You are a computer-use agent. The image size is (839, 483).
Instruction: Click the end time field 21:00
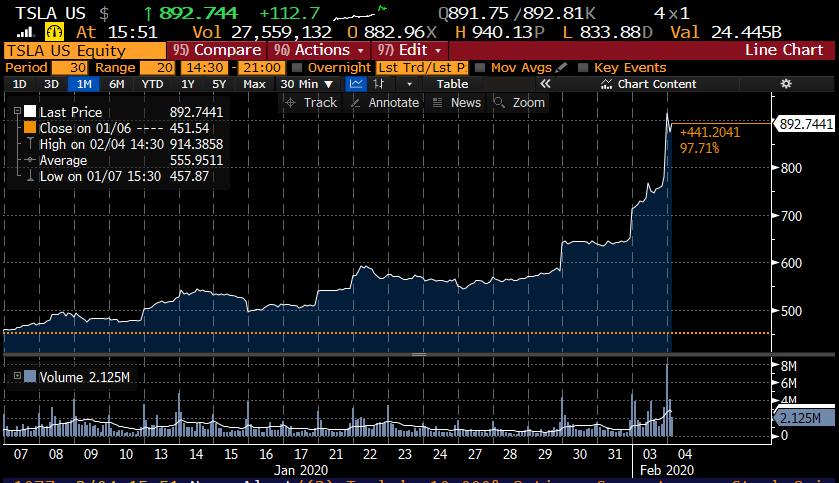pyautogui.click(x=262, y=67)
